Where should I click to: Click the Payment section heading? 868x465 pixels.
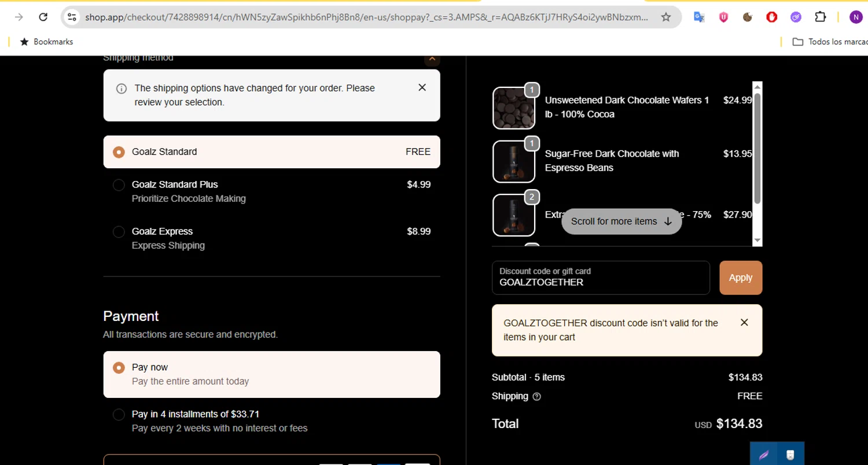pos(131,316)
